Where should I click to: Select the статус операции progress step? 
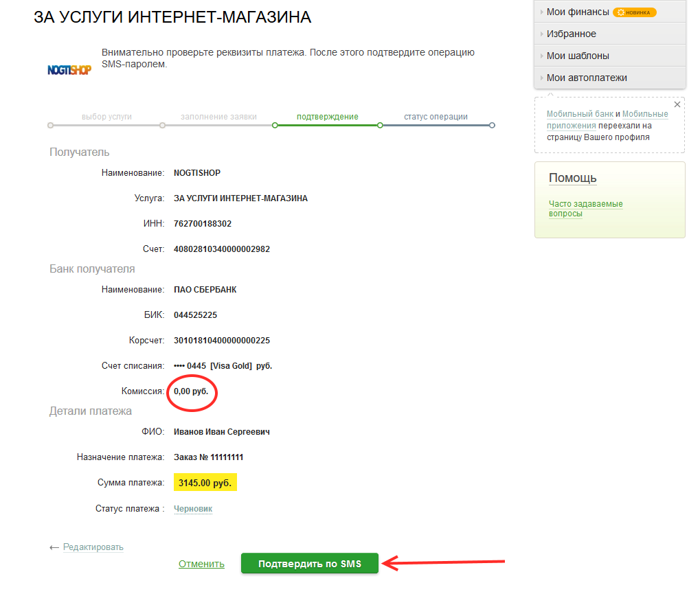[436, 117]
